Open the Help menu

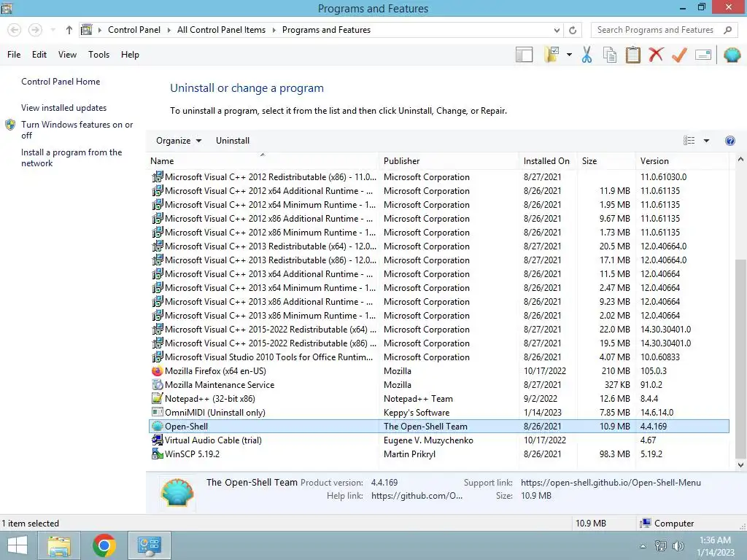pos(130,55)
